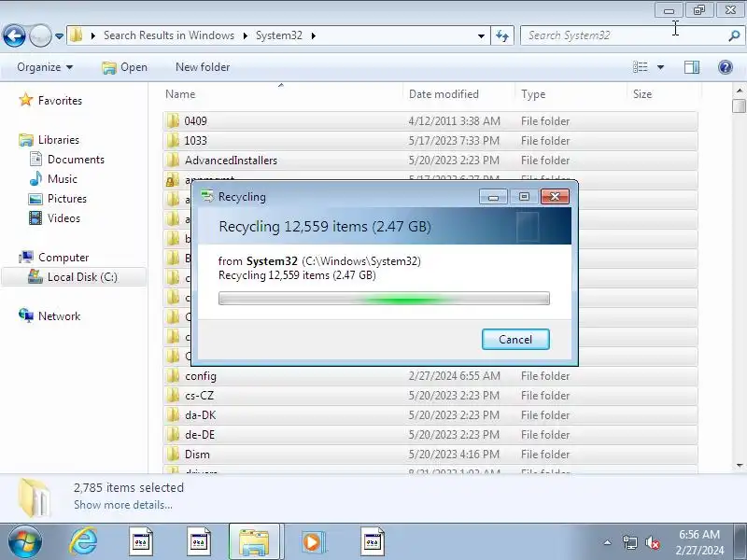Open the Windows Start button
Image resolution: width=747 pixels, height=560 pixels.
[x=24, y=542]
